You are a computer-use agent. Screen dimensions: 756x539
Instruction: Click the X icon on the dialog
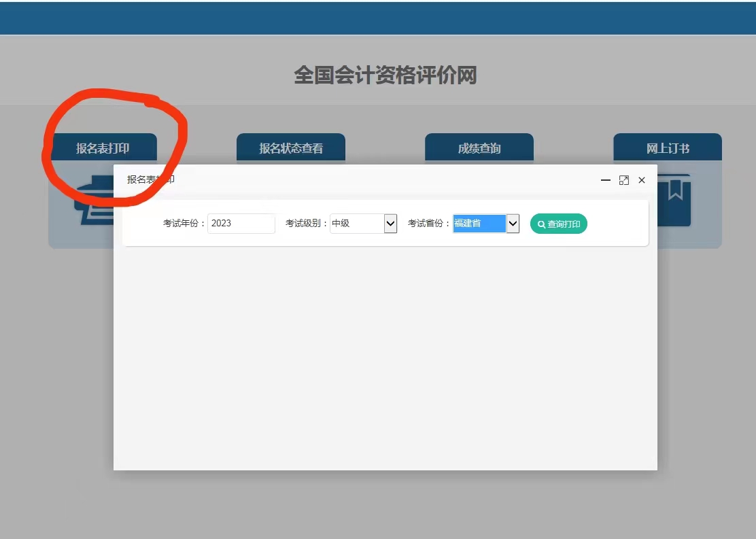[x=641, y=180]
